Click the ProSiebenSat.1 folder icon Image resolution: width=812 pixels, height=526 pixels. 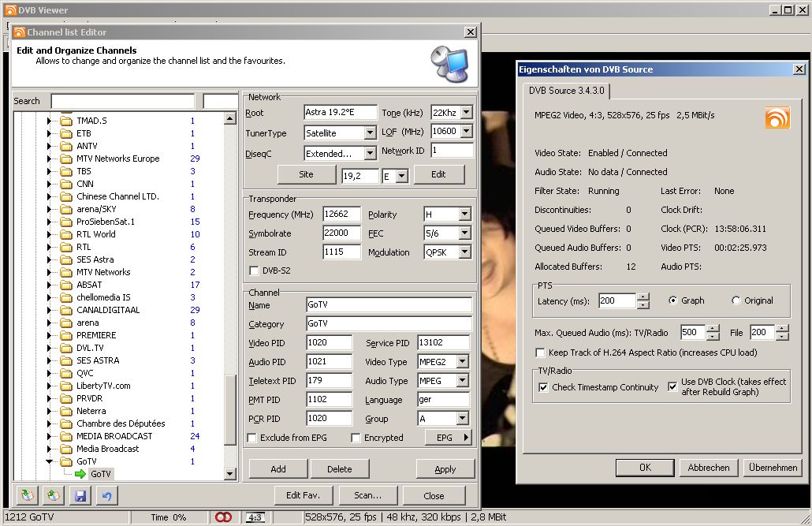(65, 222)
